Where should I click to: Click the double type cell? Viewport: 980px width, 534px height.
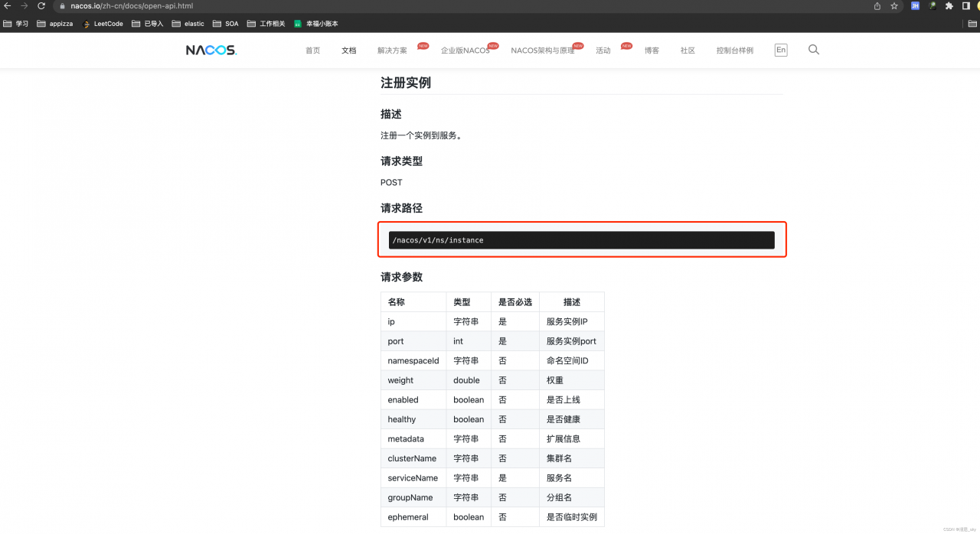[x=469, y=380]
